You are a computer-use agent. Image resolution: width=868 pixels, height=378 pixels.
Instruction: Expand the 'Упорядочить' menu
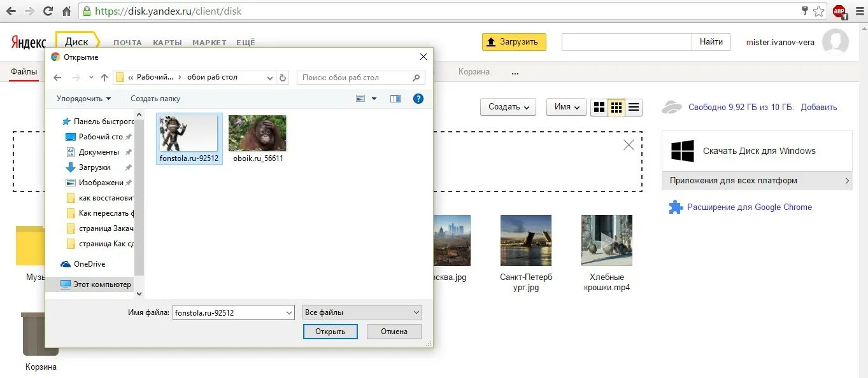83,99
